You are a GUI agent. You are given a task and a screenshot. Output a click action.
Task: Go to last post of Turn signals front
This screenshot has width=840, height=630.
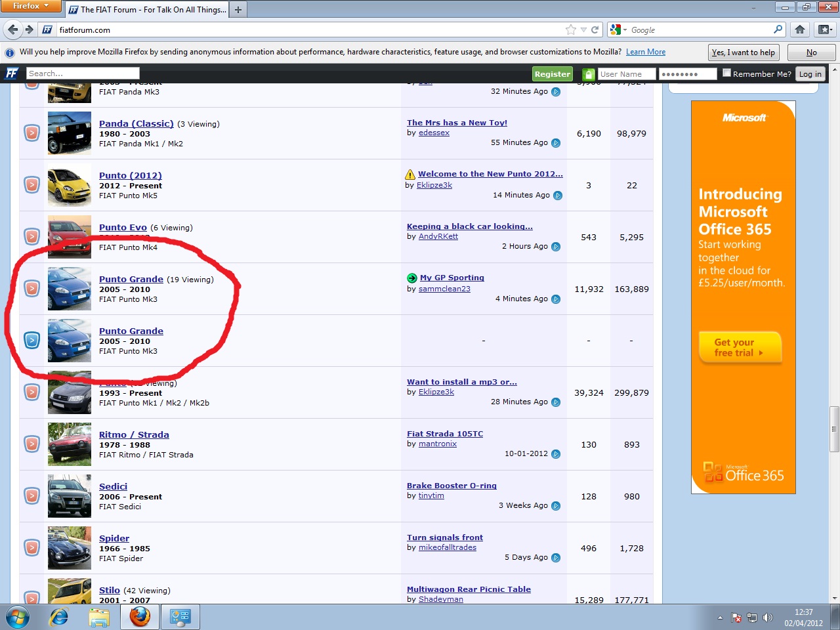[556, 558]
